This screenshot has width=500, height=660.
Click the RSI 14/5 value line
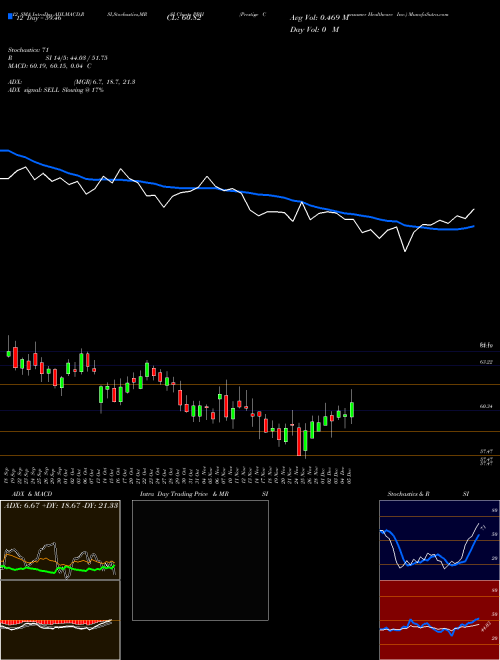click(x=58, y=58)
